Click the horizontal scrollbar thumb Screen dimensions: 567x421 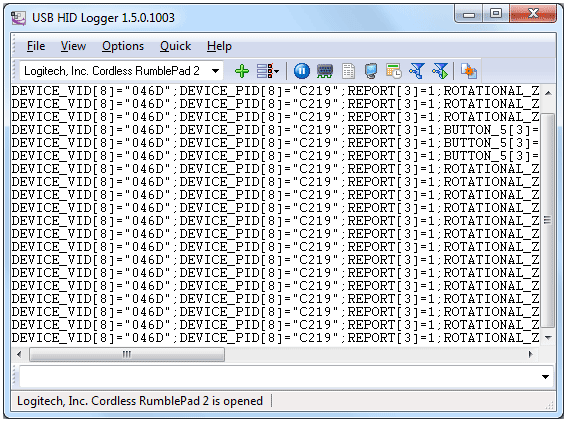(127, 354)
